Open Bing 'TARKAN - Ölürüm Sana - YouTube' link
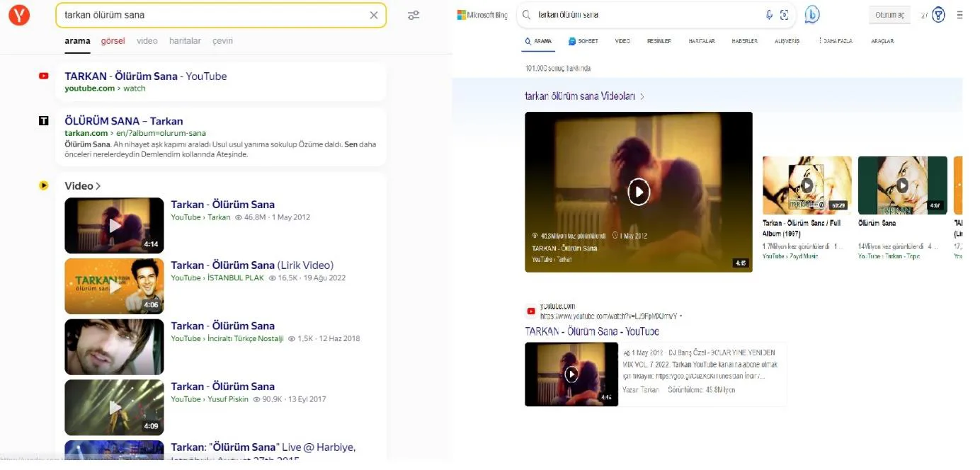Image resolution: width=980 pixels, height=470 pixels. tap(592, 331)
